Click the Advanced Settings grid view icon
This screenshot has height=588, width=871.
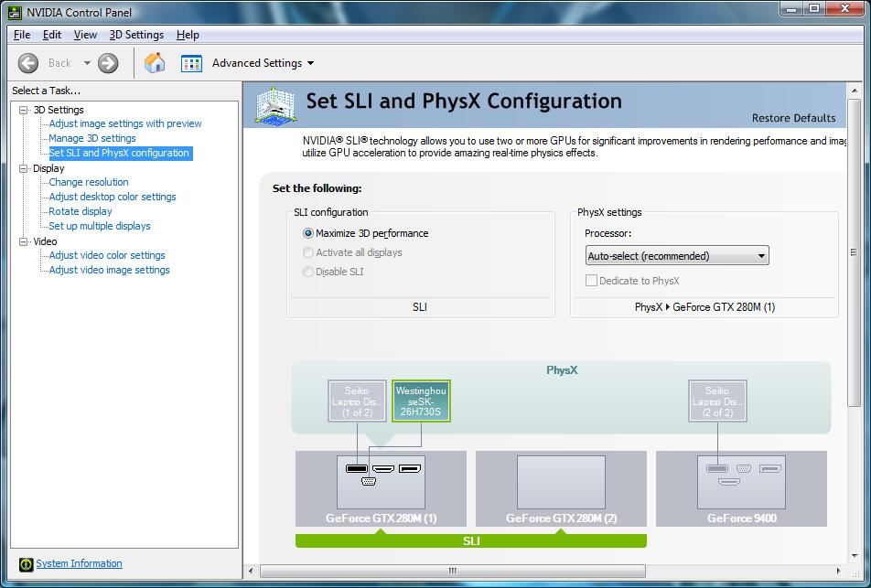pyautogui.click(x=191, y=63)
